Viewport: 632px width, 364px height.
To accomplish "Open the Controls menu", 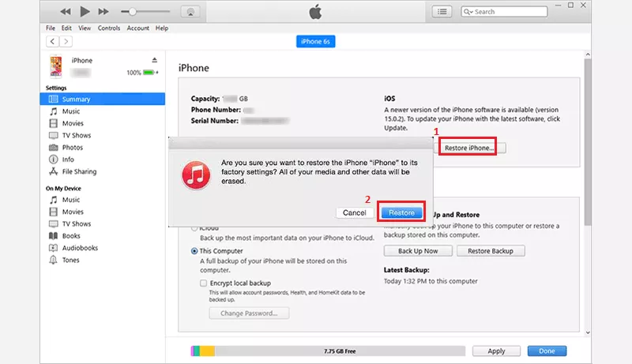I will coord(109,28).
